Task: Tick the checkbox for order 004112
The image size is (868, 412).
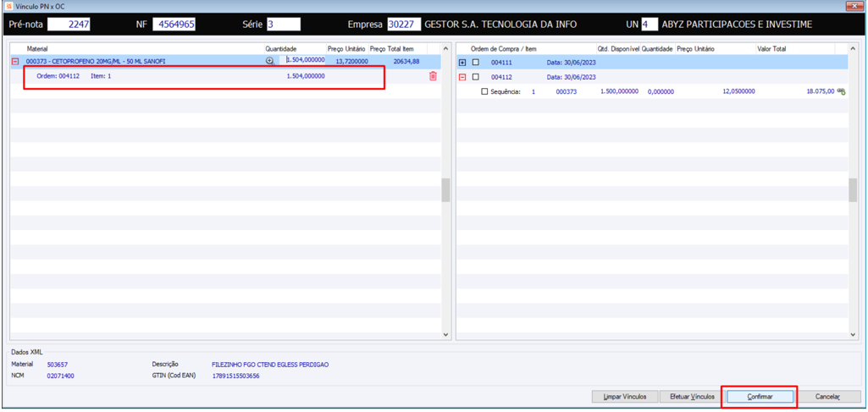Action: tap(476, 78)
